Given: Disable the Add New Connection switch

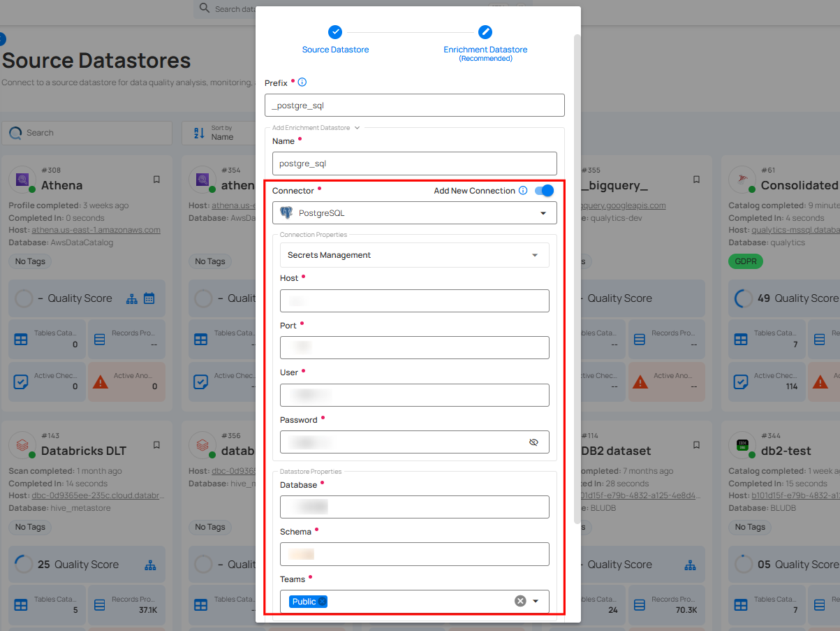Looking at the screenshot, I should [543, 191].
